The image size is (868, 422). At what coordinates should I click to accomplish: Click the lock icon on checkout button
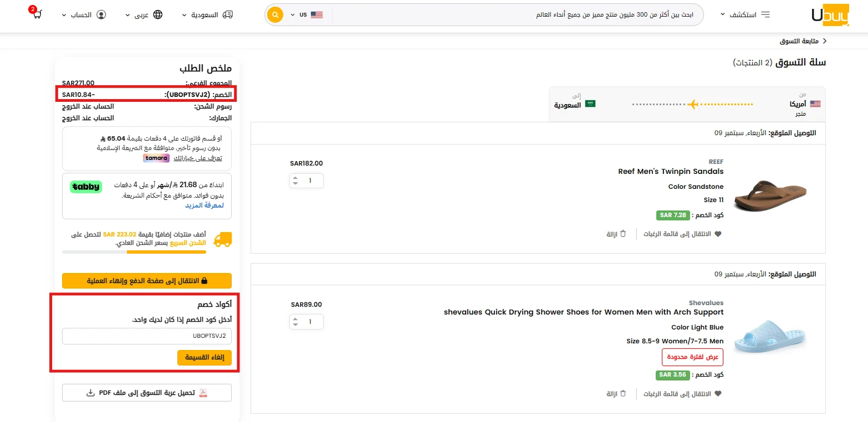pos(204,281)
